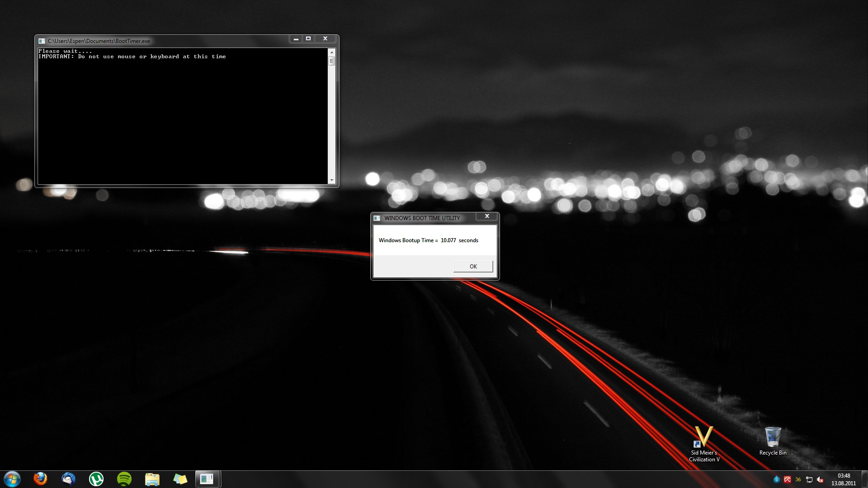The image size is (868, 488).
Task: Click console line 'Please wait....'
Action: click(65, 51)
